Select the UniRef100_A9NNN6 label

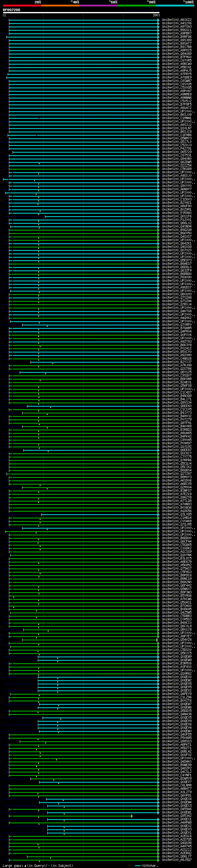coord(177,98)
